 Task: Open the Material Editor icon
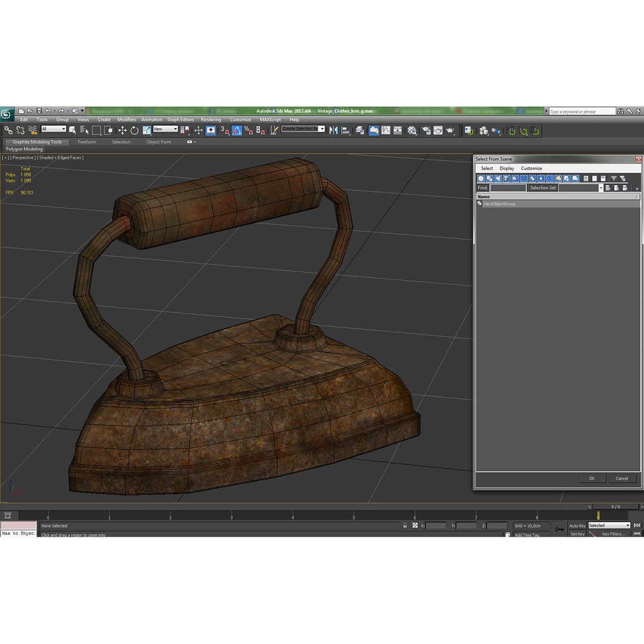[412, 131]
